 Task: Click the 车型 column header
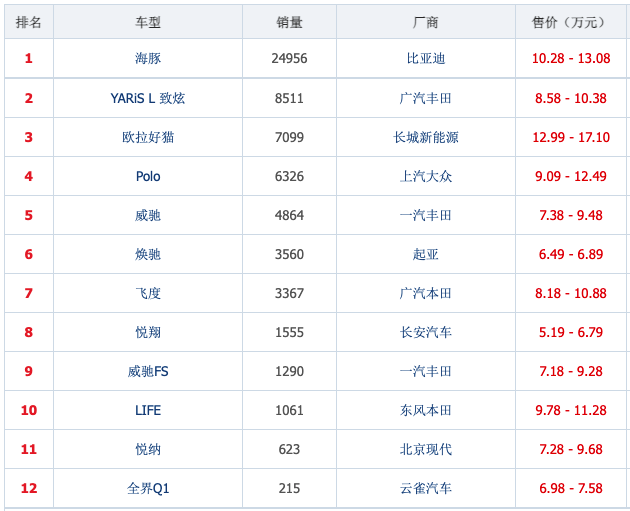point(148,22)
